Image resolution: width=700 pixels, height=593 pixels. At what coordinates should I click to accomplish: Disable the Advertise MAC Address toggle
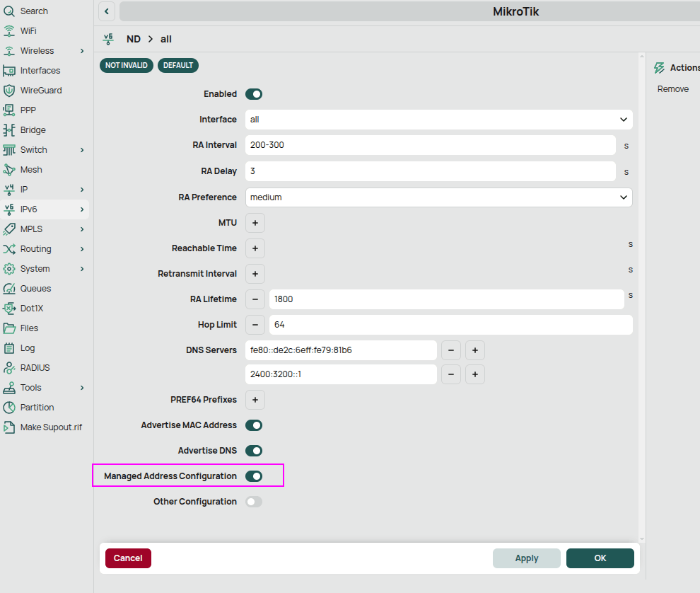253,425
